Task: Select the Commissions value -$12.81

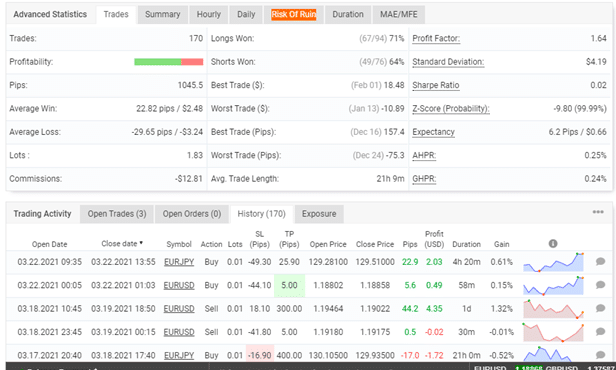Action: click(189, 179)
